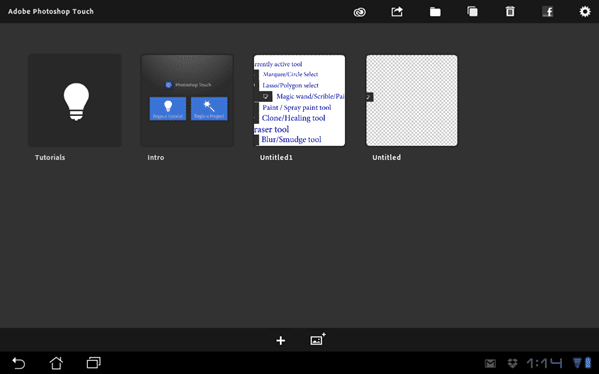Click the Untitled1 label
The height and width of the screenshot is (374, 599).
(276, 157)
